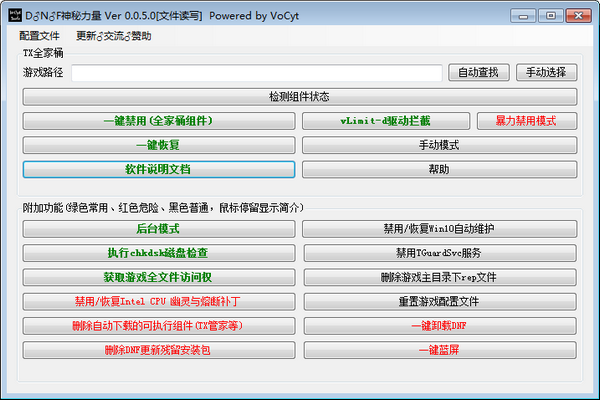Click 删除自动下载的可执行组件(TX管家等)
Viewport: 600px width, 400px height.
(x=159, y=326)
